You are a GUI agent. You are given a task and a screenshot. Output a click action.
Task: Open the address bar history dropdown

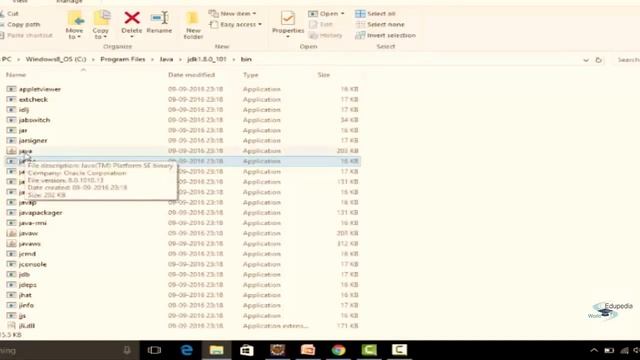[586, 60]
